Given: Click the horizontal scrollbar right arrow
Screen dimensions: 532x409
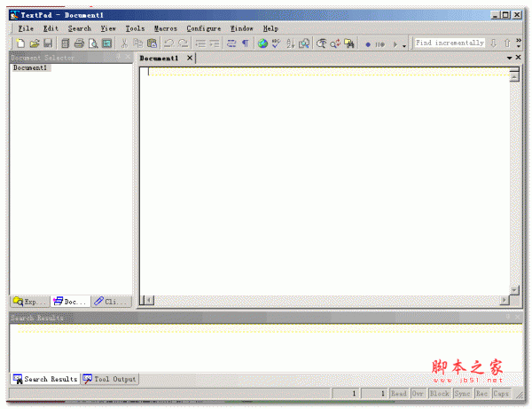Looking at the screenshot, I should point(505,300).
